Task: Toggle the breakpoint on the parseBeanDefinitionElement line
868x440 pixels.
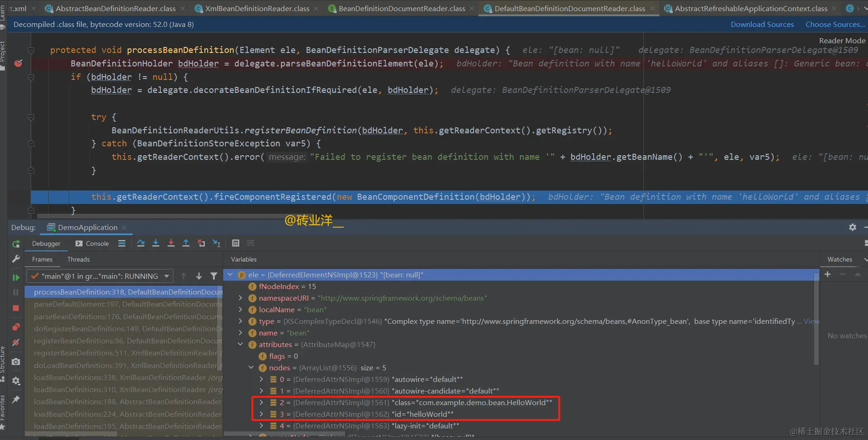Action: pyautogui.click(x=18, y=63)
